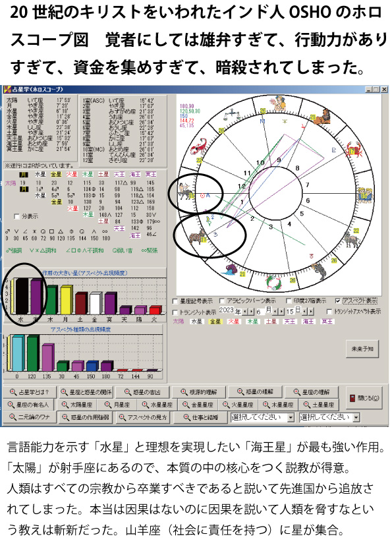The height and width of the screenshot is (555, 392).
Task: Click the Leo lion icon on the zodiac wheel
Action: pos(321,117)
